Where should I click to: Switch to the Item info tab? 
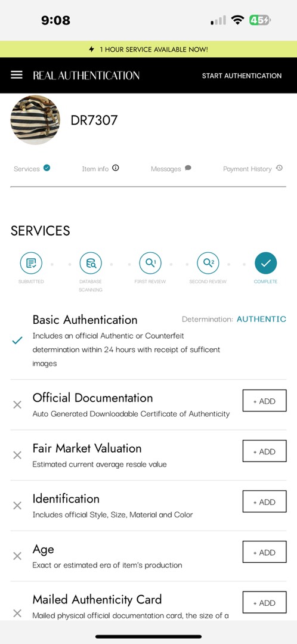(100, 168)
